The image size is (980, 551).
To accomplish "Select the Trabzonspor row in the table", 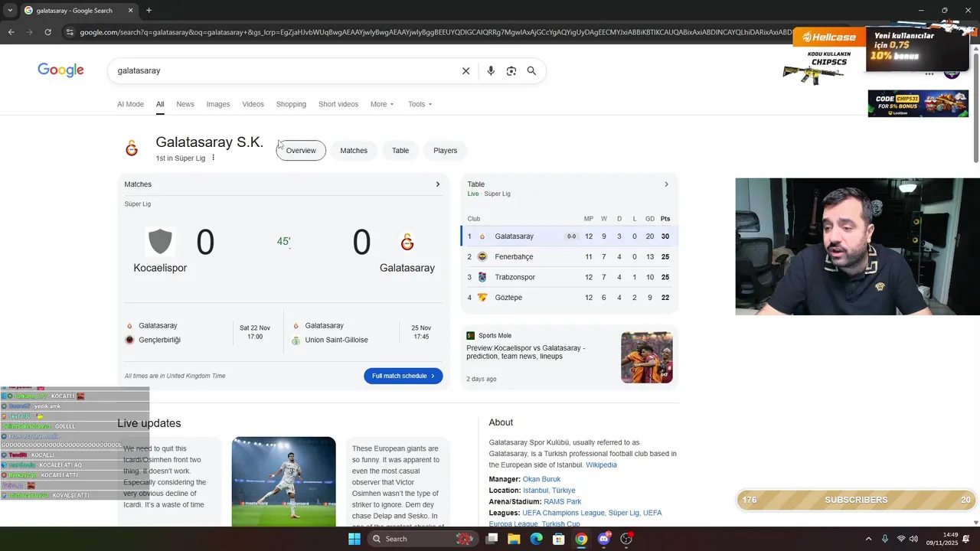I will [x=569, y=277].
